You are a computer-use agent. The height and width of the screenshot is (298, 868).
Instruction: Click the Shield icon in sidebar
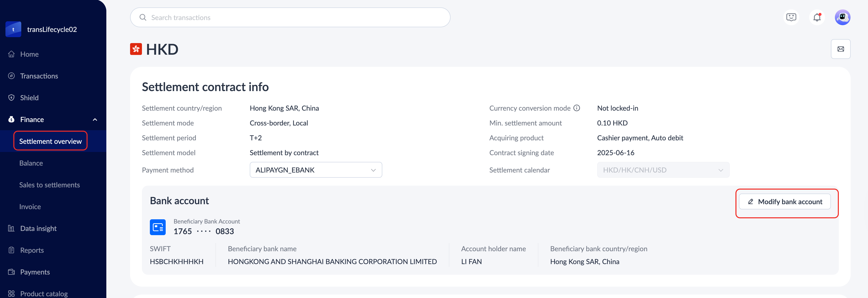(x=11, y=98)
